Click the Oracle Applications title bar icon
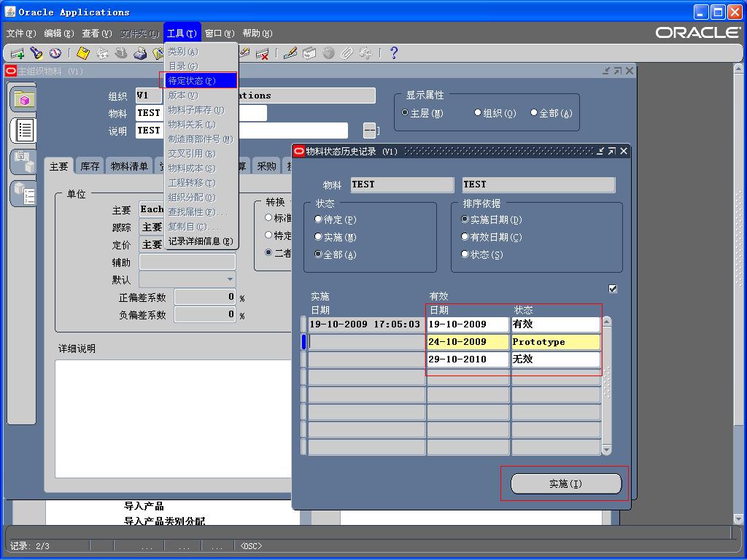Viewport: 747px width, 560px height. point(10,12)
